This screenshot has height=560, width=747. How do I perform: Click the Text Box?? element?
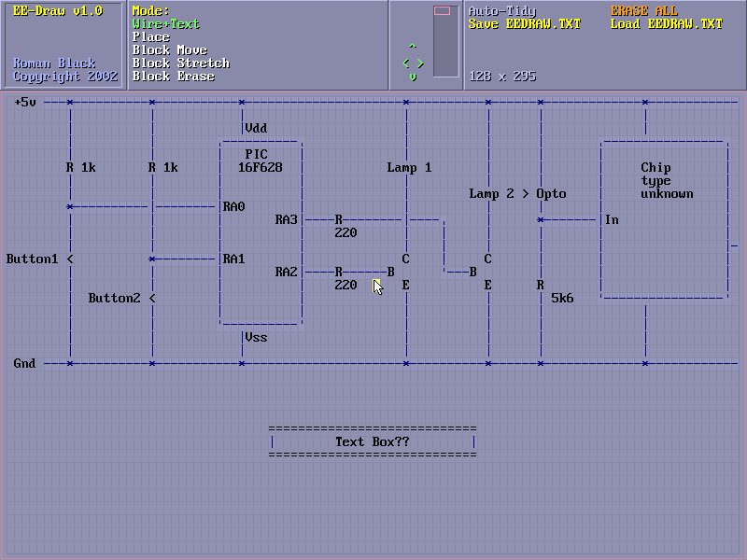coord(372,441)
